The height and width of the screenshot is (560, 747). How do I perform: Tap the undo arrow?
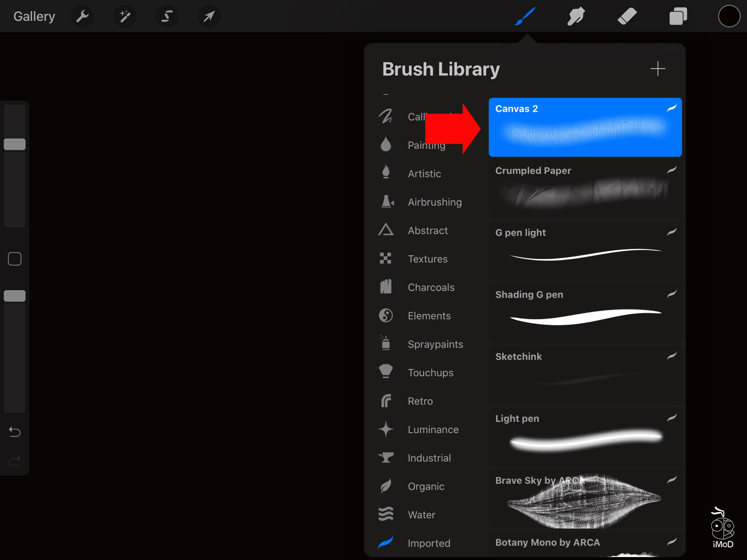tap(15, 432)
